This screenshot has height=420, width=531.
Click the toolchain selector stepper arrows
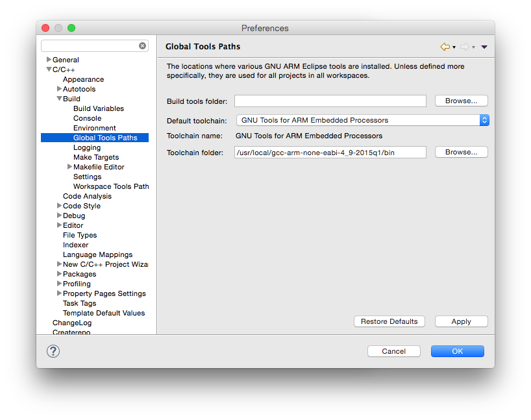(484, 120)
